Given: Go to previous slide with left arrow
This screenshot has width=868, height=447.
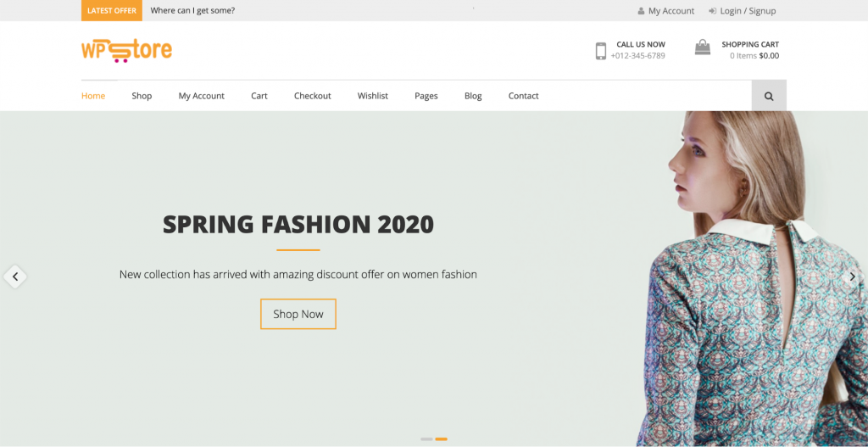Looking at the screenshot, I should (15, 277).
